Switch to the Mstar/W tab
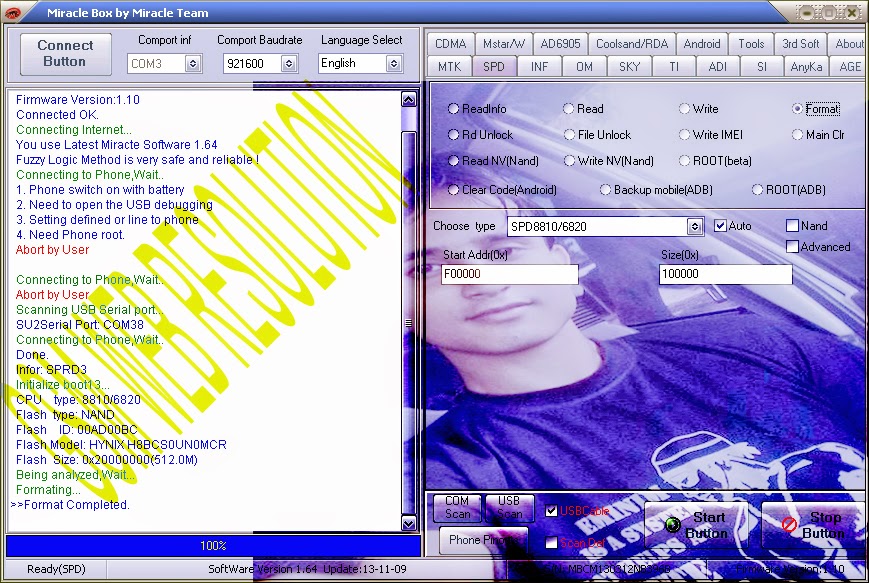Image resolution: width=869 pixels, height=583 pixels. 503,44
